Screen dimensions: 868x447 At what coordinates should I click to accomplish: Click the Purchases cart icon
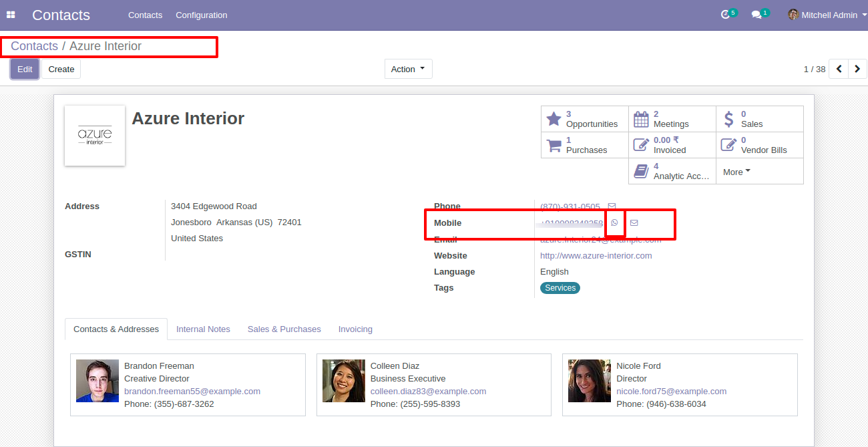(554, 145)
